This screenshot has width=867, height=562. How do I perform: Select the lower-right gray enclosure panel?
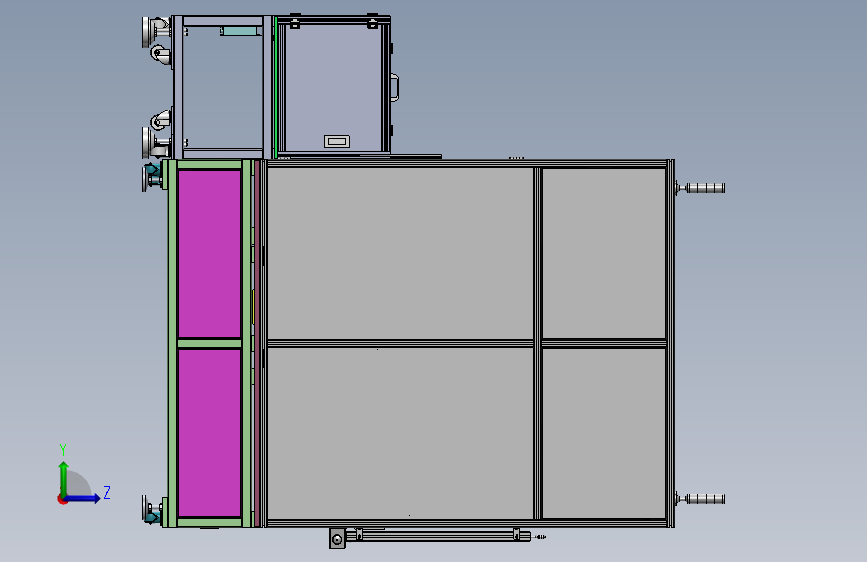pyautogui.click(x=604, y=433)
